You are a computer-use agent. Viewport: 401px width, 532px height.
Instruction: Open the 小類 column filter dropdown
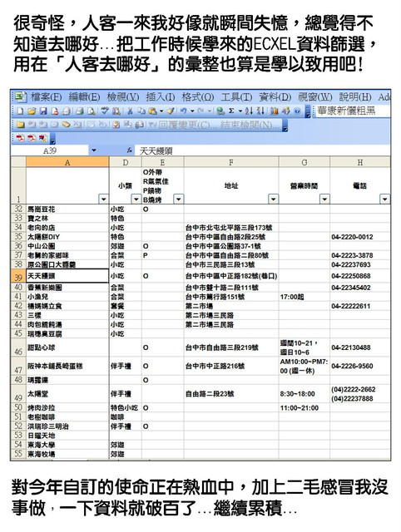[136, 199]
